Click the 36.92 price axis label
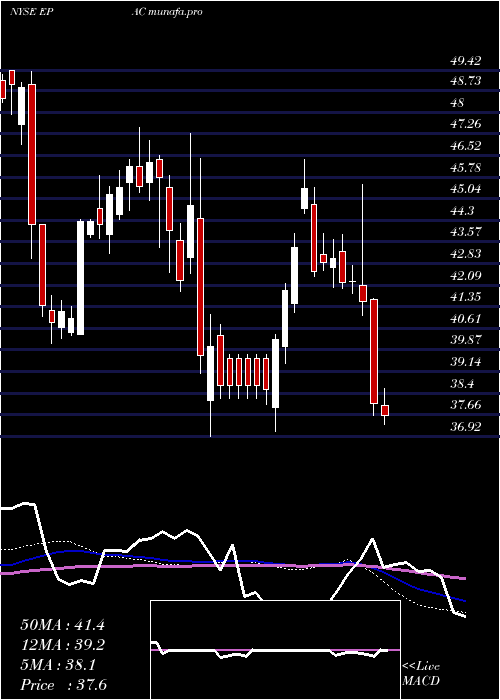This screenshot has width=500, height=700. (x=466, y=426)
